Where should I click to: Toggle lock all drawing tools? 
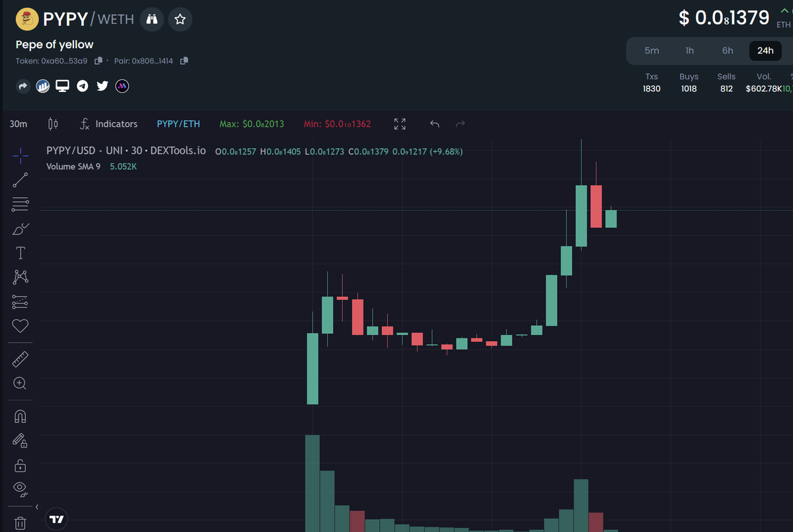20,465
